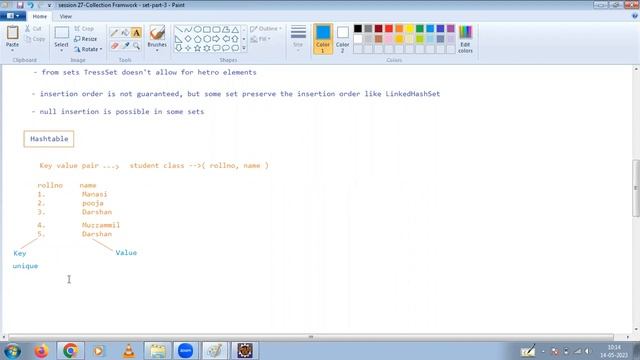The height and width of the screenshot is (360, 640).
Task: Click the Windows Start button
Action: pyautogui.click(x=12, y=351)
